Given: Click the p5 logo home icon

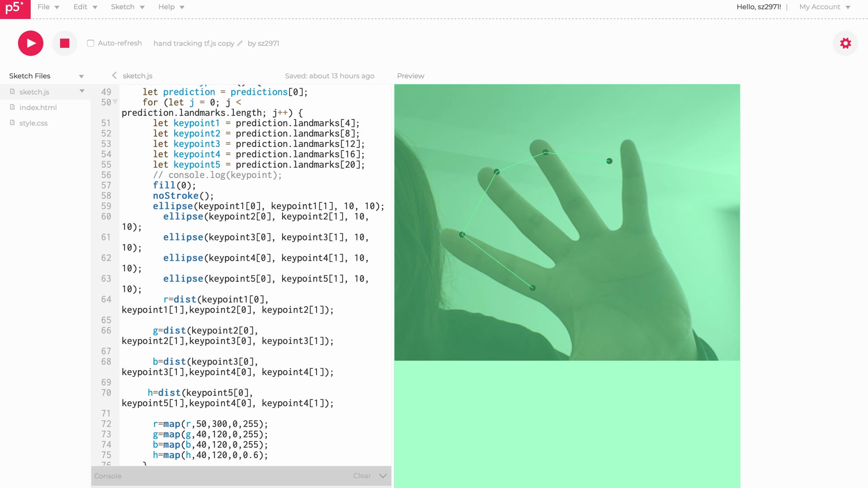Looking at the screenshot, I should pyautogui.click(x=15, y=9).
